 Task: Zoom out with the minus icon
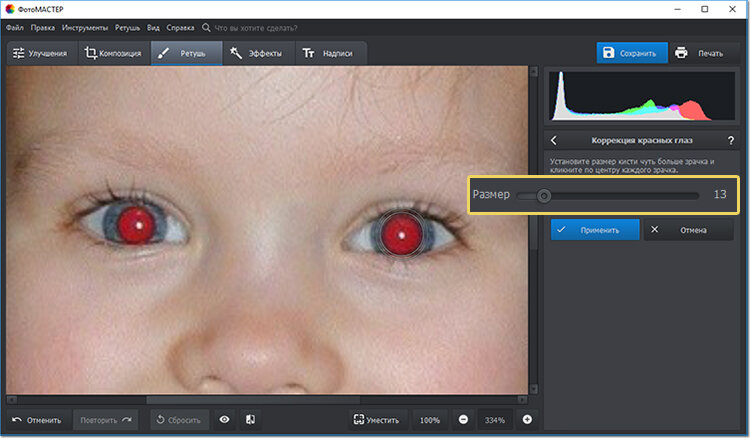click(463, 419)
